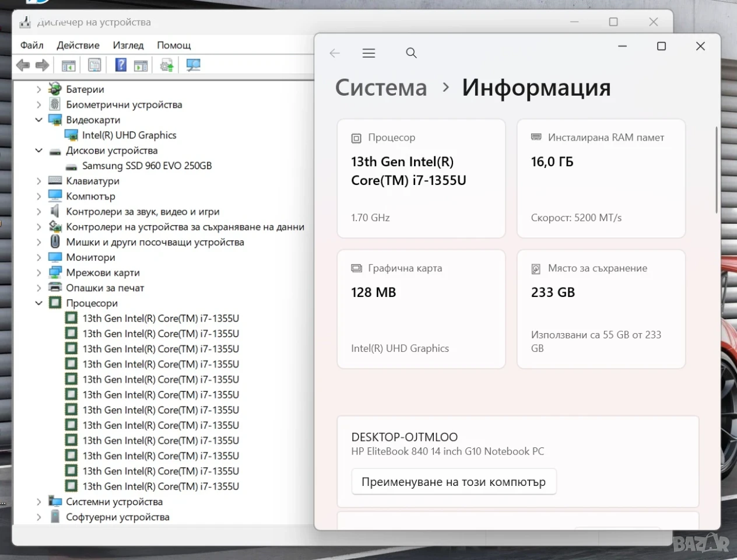Open the Settings hamburger navigation menu

[x=368, y=53]
